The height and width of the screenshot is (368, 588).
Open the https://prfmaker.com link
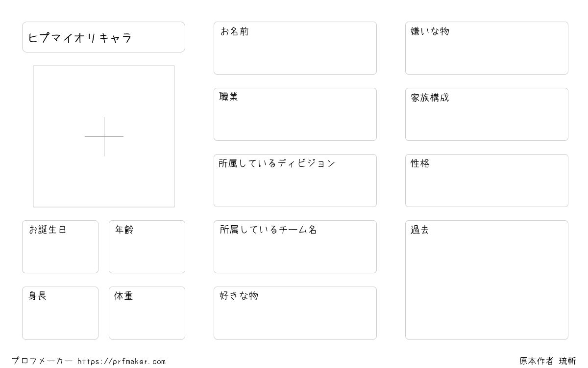point(122,362)
